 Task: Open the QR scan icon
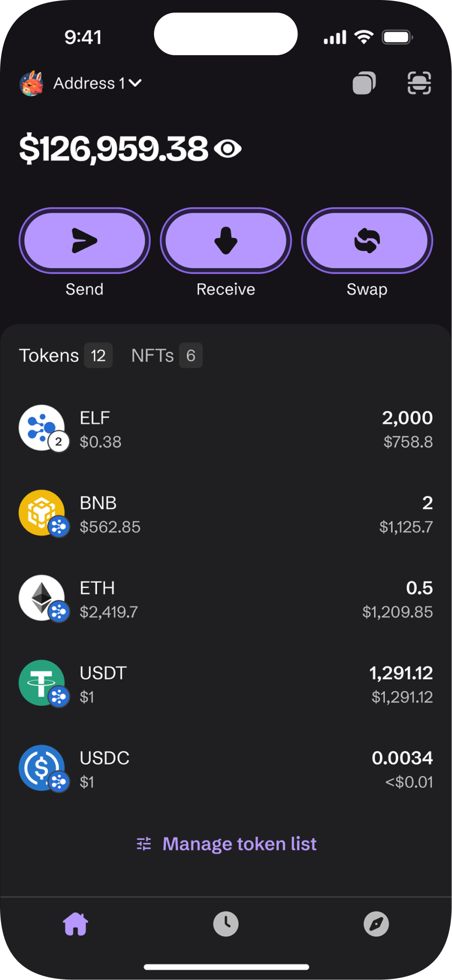coord(419,83)
